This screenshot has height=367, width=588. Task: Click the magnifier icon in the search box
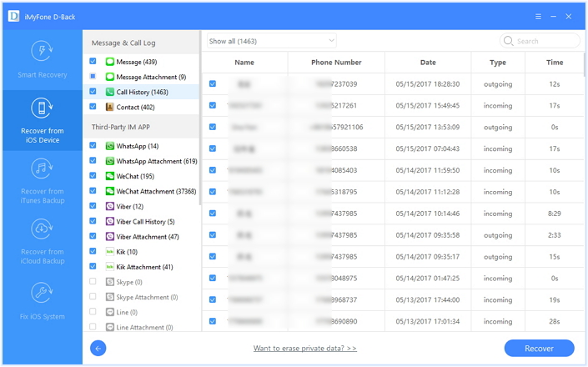click(508, 41)
